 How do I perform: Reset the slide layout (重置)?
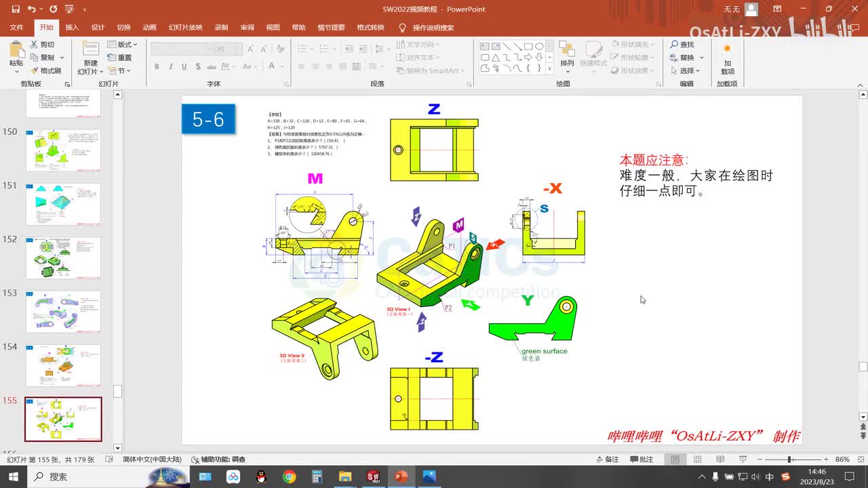pyautogui.click(x=119, y=58)
